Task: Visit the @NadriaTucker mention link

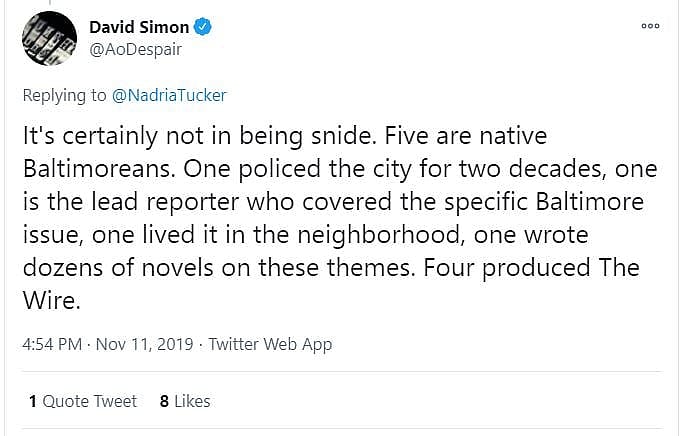Action: [169, 95]
